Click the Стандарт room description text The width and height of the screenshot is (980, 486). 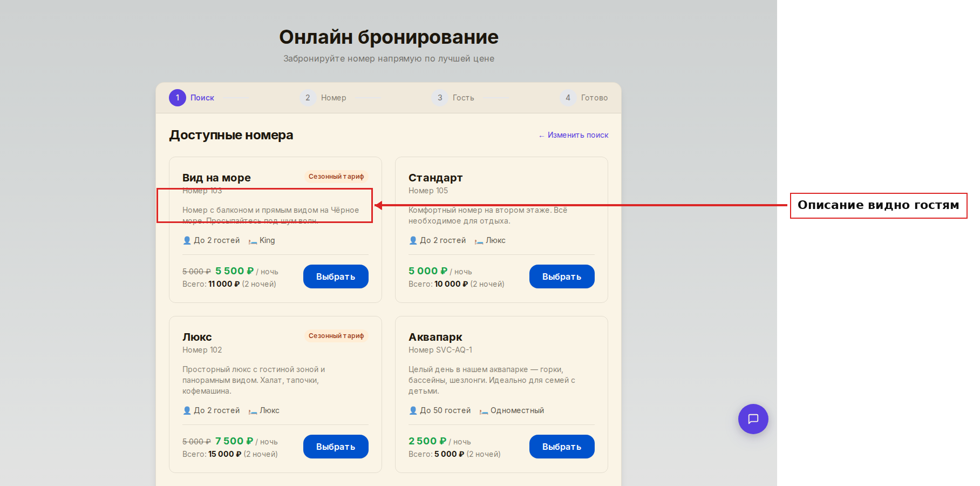click(x=488, y=215)
